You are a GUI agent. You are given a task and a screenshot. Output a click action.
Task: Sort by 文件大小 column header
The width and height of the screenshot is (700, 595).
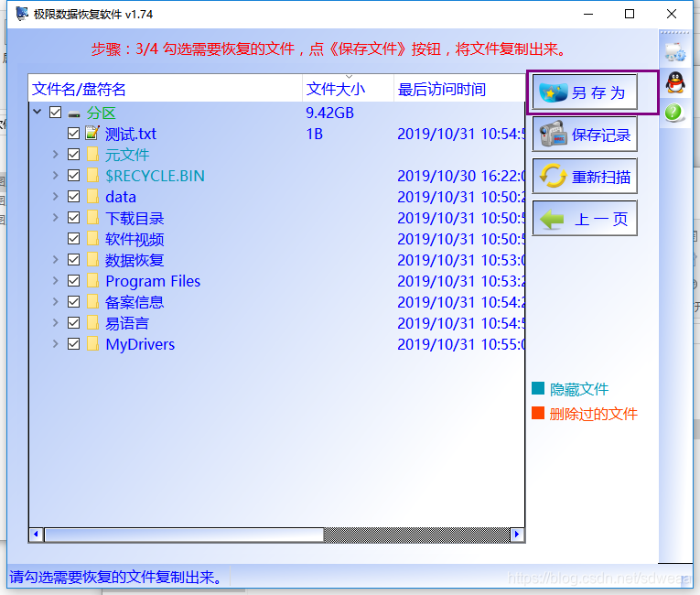[349, 89]
